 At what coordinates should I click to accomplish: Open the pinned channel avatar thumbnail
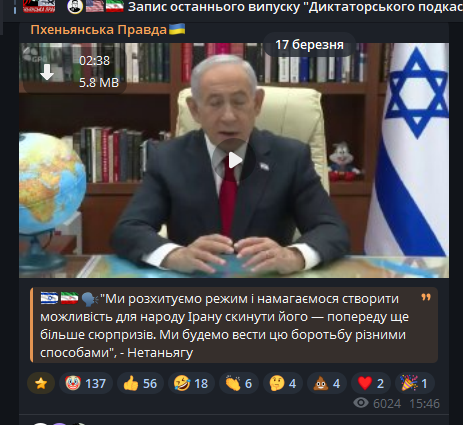[39, 6]
